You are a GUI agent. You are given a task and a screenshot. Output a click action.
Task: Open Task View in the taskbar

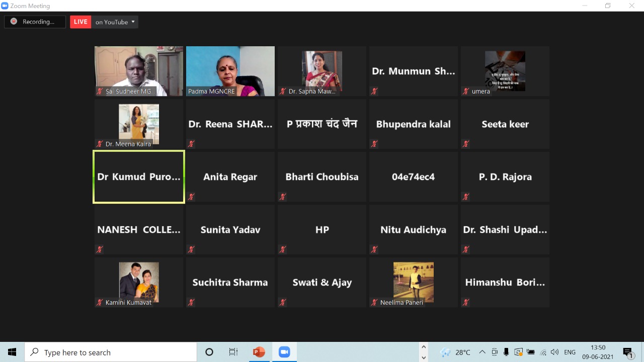[233, 352]
